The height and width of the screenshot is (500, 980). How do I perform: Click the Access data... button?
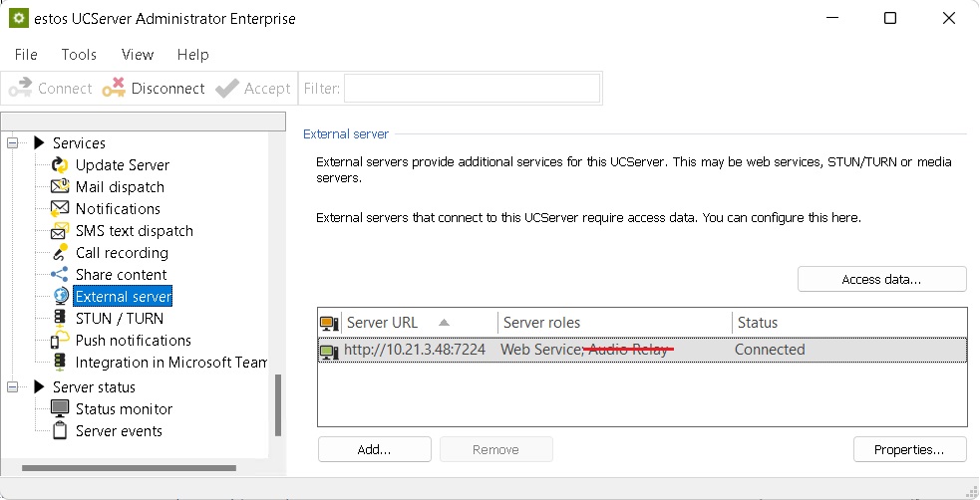pyautogui.click(x=881, y=280)
